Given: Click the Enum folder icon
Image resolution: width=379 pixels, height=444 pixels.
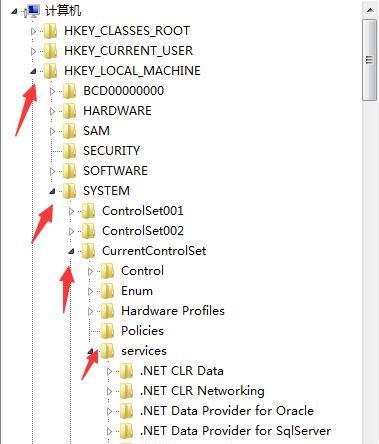Looking at the screenshot, I should [x=108, y=291].
